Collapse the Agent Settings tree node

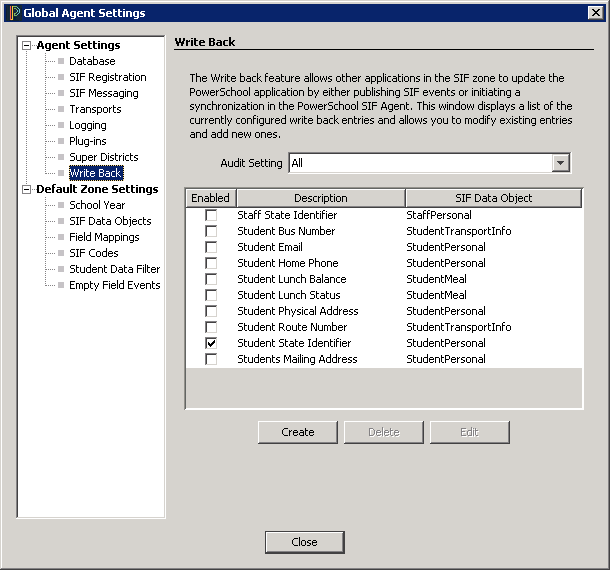click(x=27, y=45)
